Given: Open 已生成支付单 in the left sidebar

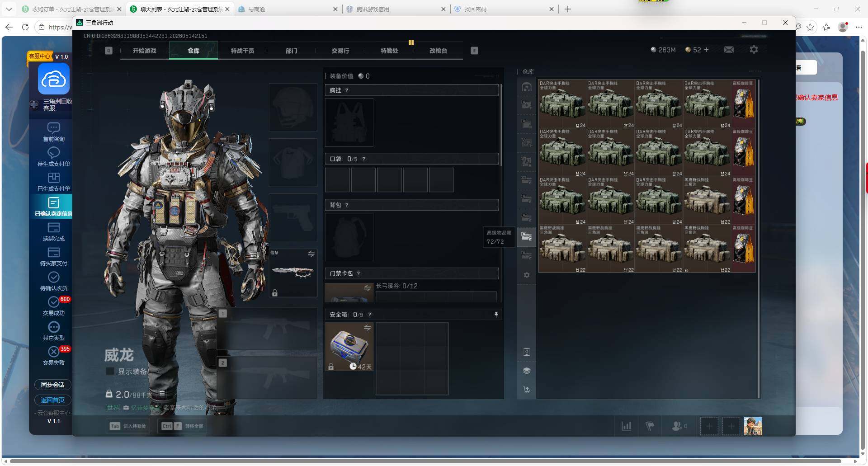Looking at the screenshot, I should pos(53,182).
